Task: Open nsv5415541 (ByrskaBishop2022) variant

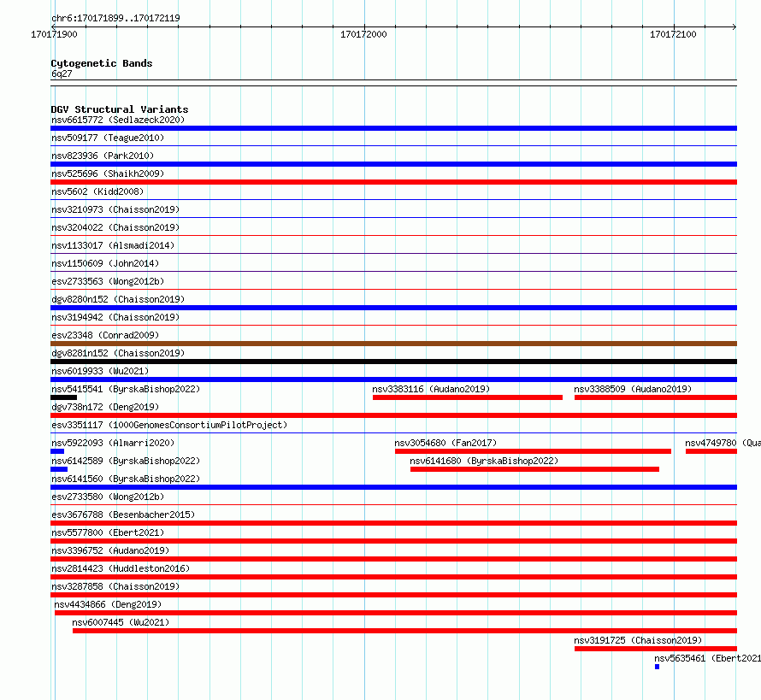Action: click(x=126, y=389)
